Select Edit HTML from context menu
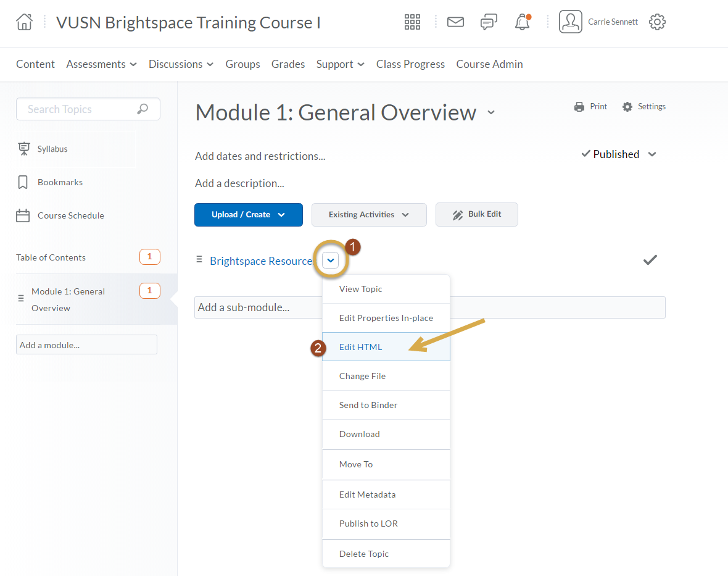 click(x=361, y=347)
